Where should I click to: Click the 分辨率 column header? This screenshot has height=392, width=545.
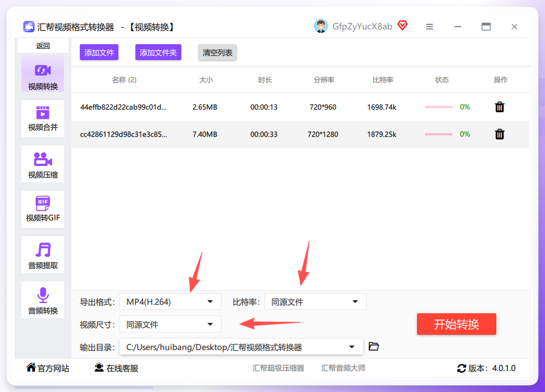[324, 80]
